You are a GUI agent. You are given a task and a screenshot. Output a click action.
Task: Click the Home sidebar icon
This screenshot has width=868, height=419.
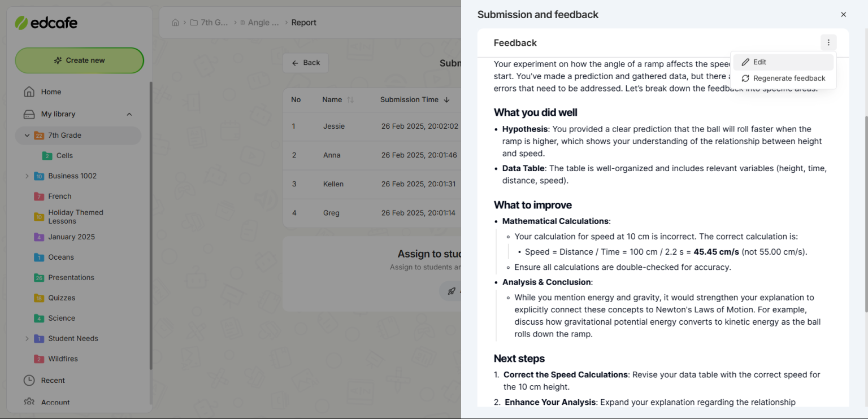coord(29,91)
